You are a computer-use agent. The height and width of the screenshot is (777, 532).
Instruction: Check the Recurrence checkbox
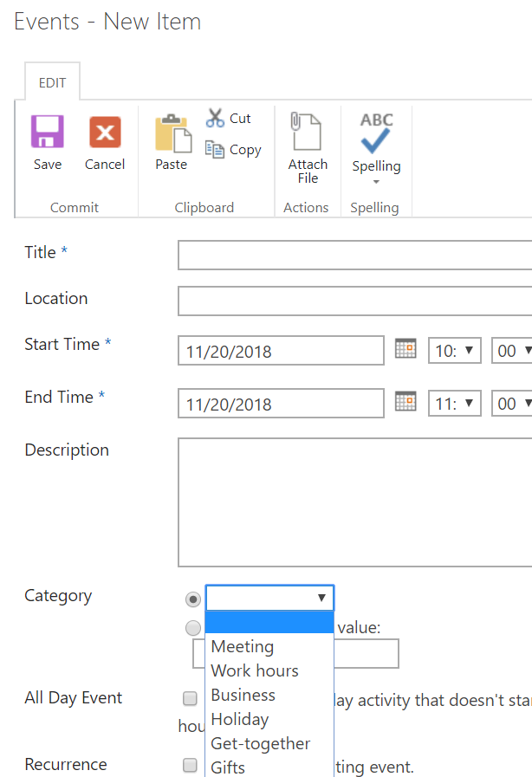coord(189,765)
